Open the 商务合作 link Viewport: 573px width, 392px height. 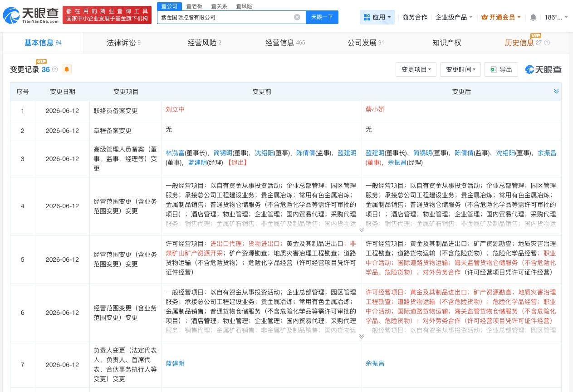click(415, 17)
